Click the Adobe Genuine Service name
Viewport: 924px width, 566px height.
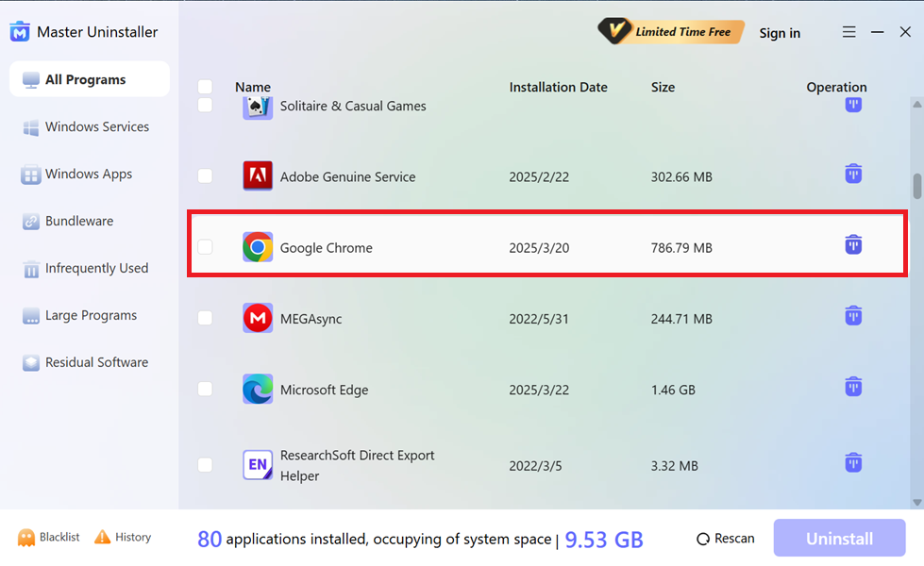point(347,176)
